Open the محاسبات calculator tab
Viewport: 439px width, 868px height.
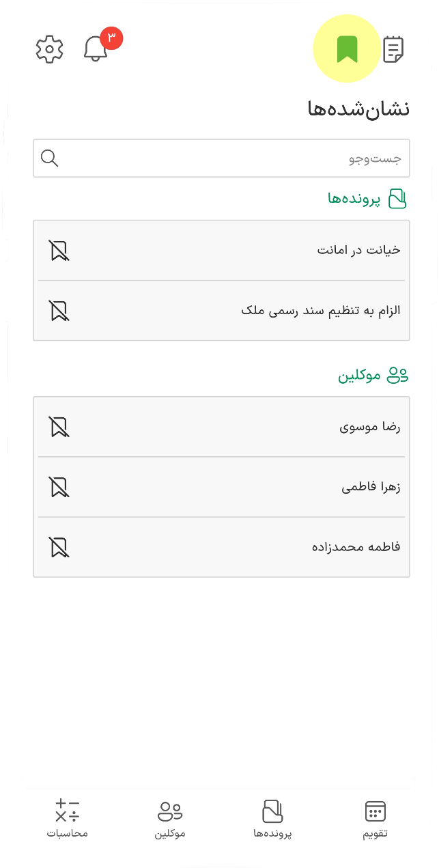coord(67,819)
